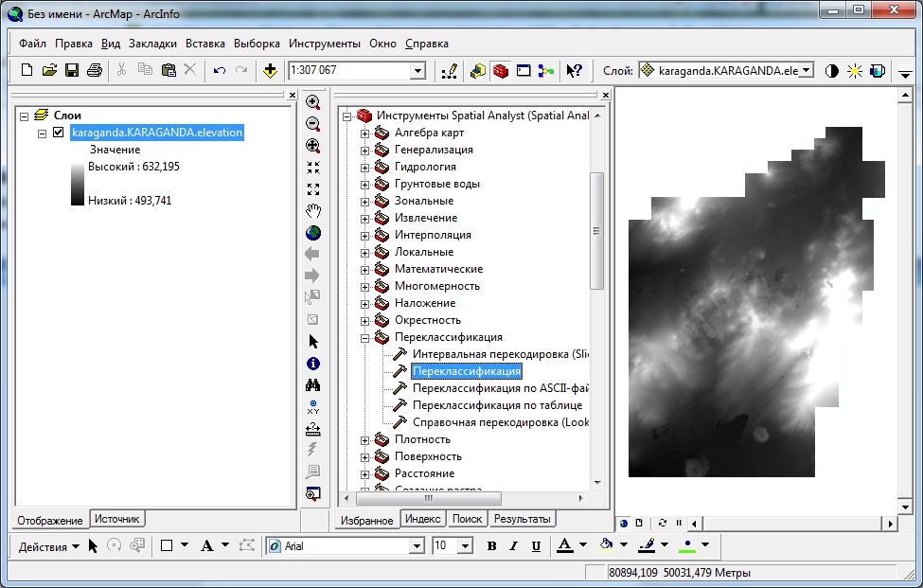Print the map with printer icon
Viewport: 923px width, 588px height.
94,70
